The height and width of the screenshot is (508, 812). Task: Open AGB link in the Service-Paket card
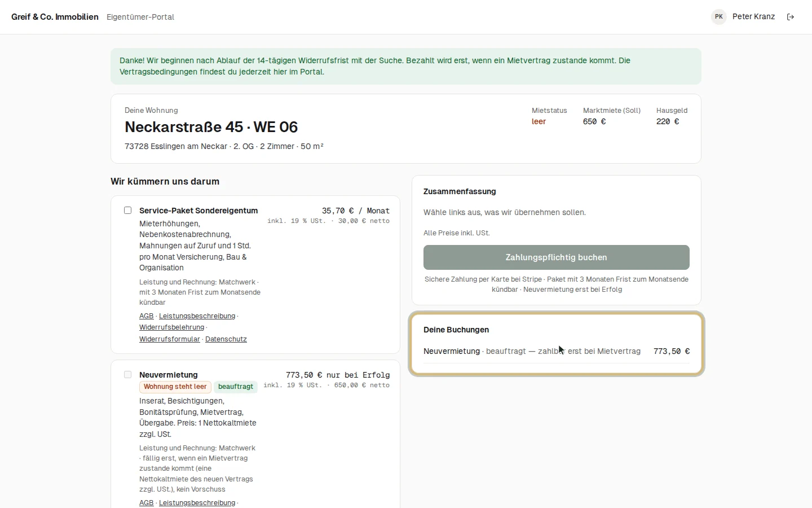[x=147, y=316]
